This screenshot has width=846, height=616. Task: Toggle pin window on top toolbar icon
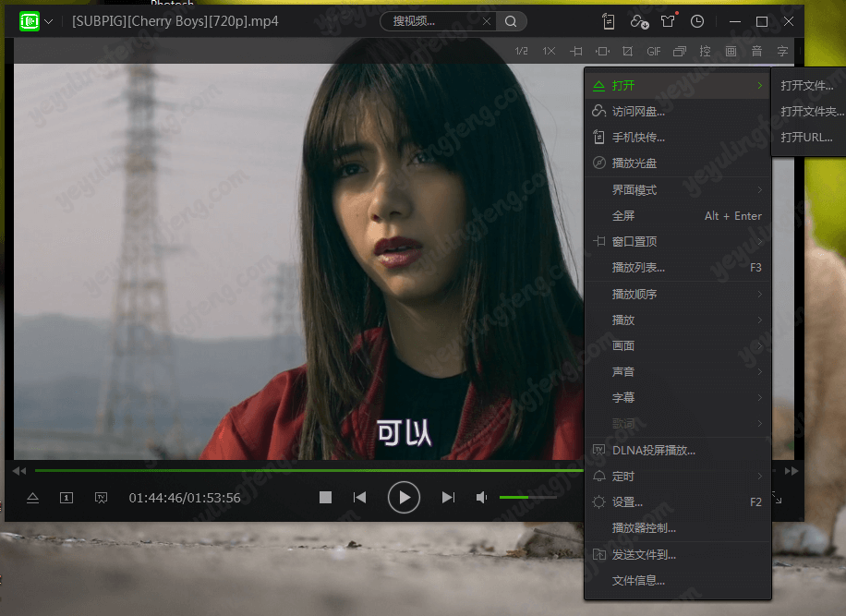tap(575, 51)
